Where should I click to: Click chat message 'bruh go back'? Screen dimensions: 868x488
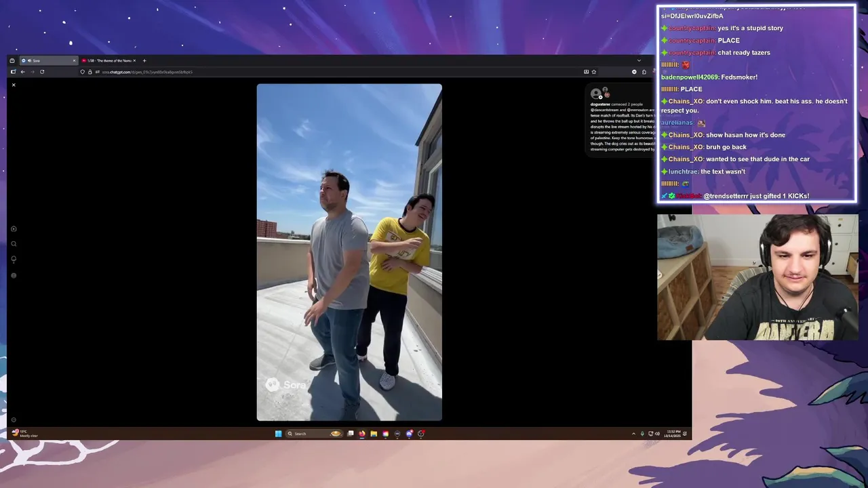[x=726, y=147]
